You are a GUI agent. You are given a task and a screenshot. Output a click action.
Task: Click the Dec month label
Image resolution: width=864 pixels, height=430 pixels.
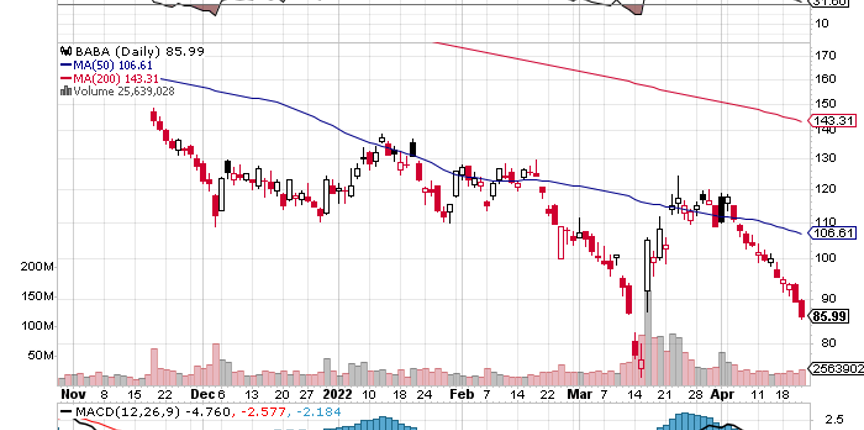[204, 395]
